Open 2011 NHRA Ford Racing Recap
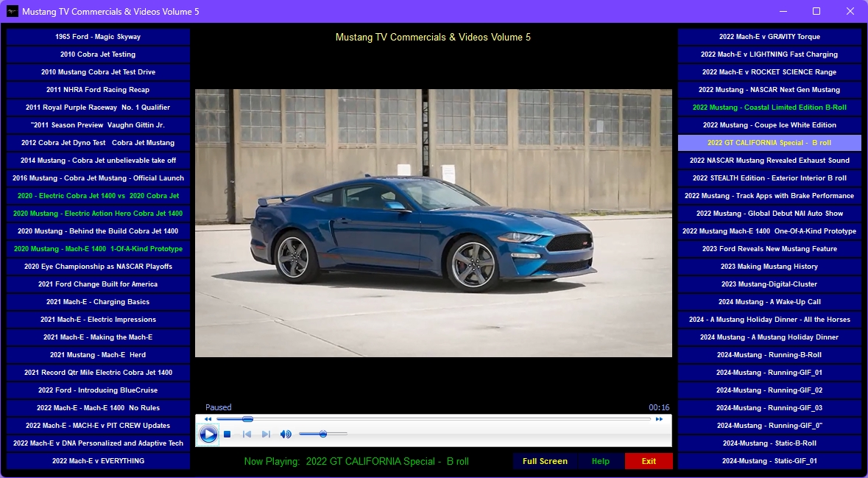 (x=98, y=90)
